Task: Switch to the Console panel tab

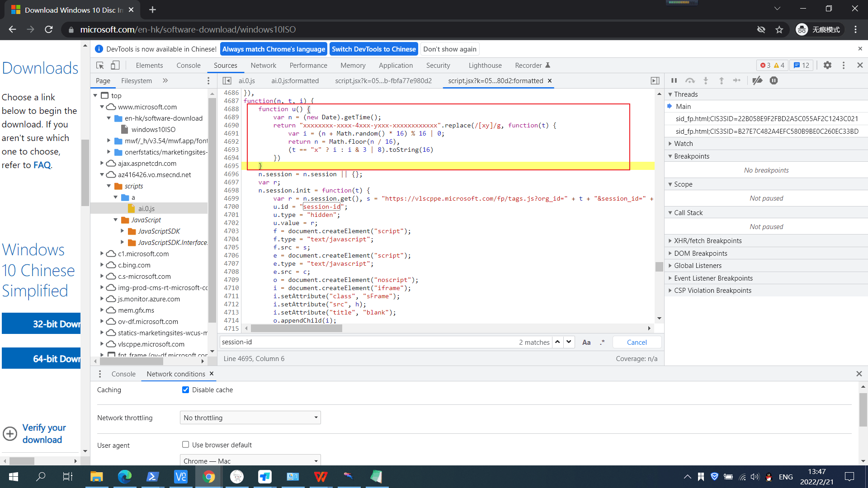Action: click(189, 66)
